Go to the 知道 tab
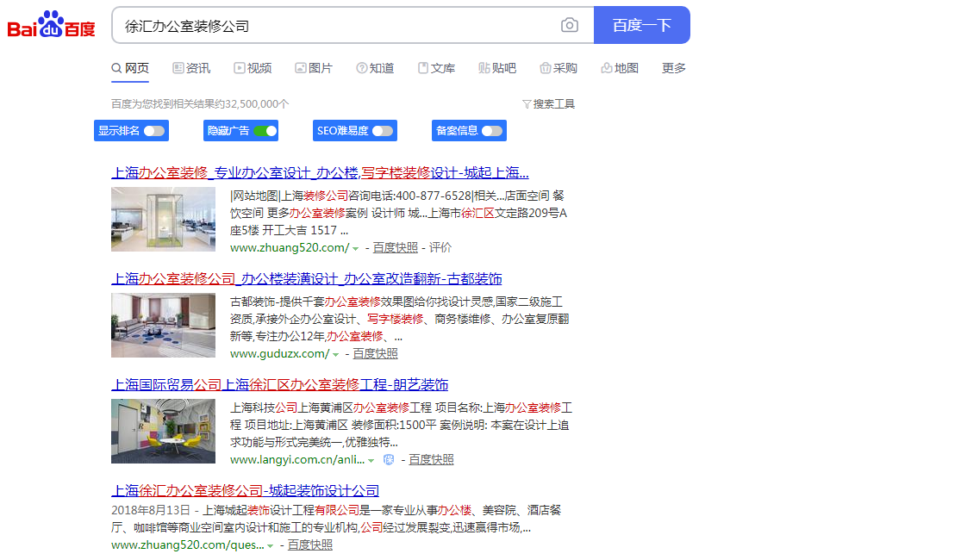This screenshot has height=560, width=961. pyautogui.click(x=375, y=68)
